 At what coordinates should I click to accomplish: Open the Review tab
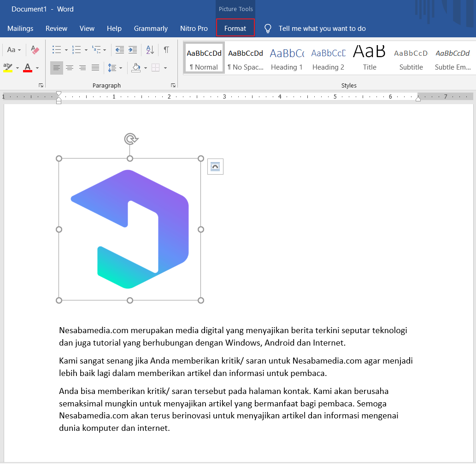57,29
